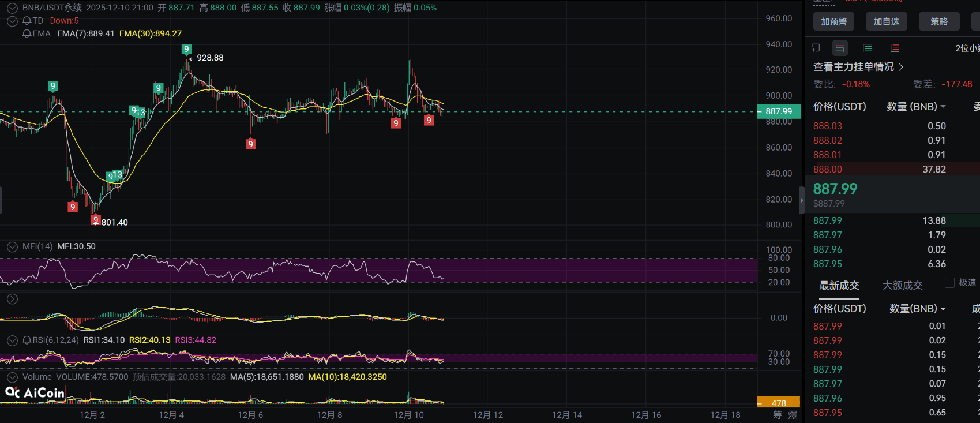The image size is (980, 423).
Task: Click the 801.40 low price label
Action: pyautogui.click(x=115, y=222)
